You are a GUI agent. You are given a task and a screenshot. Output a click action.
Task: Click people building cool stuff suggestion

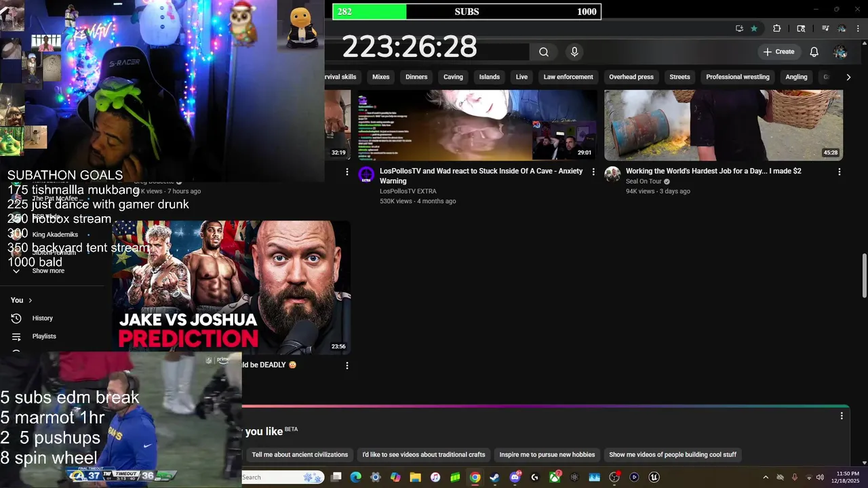click(673, 455)
